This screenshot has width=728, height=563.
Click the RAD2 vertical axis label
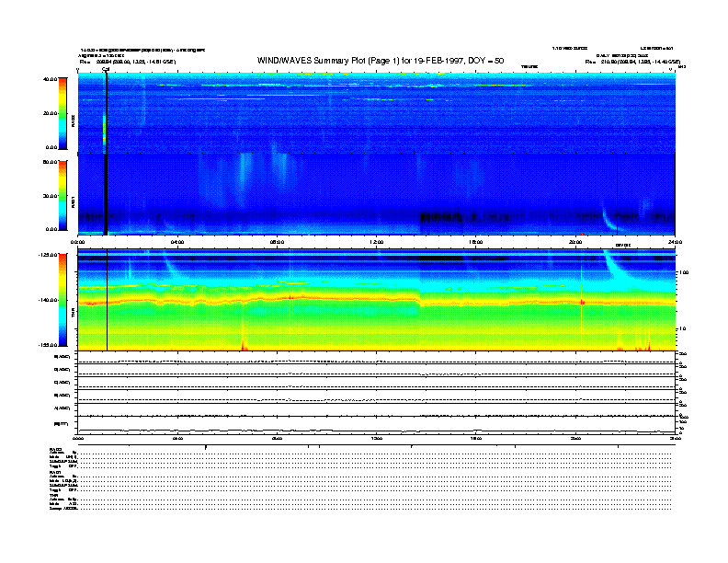click(73, 121)
